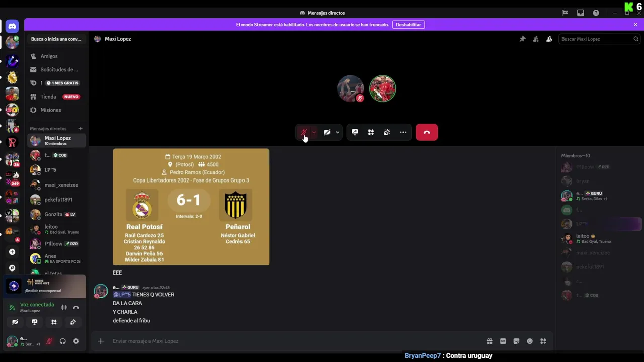644x362 pixels.
Task: Open the DM with Gonzita
Action: 56,214
